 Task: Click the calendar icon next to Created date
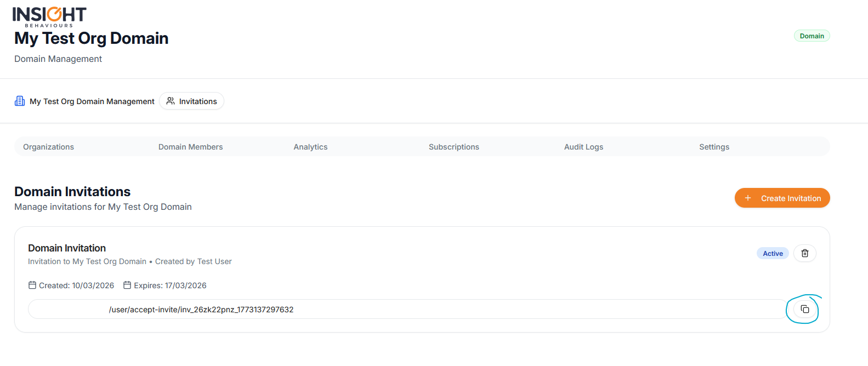32,285
